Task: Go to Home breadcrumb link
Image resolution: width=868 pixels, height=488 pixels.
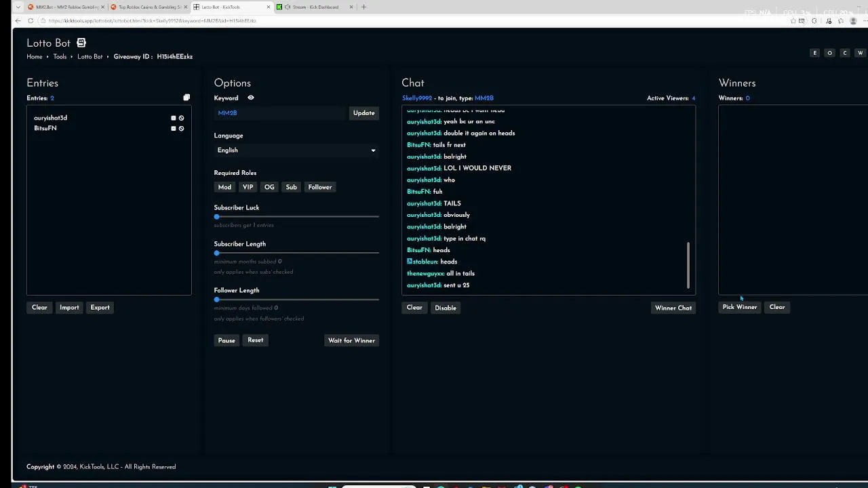Action: pyautogui.click(x=35, y=57)
